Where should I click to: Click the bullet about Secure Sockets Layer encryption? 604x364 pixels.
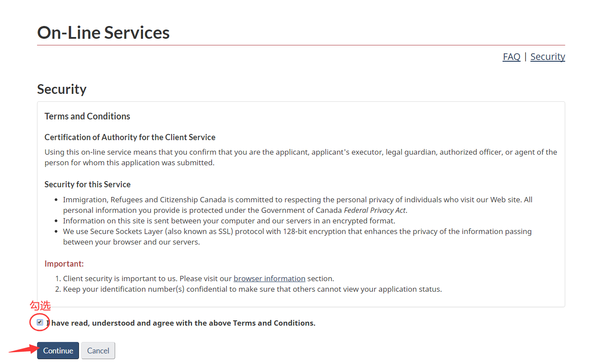[x=297, y=237]
